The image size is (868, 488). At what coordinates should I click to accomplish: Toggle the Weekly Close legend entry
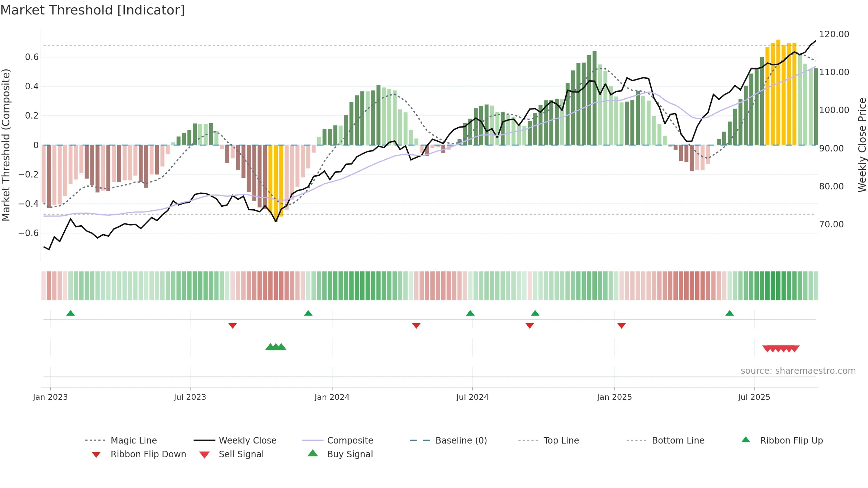tap(235, 440)
